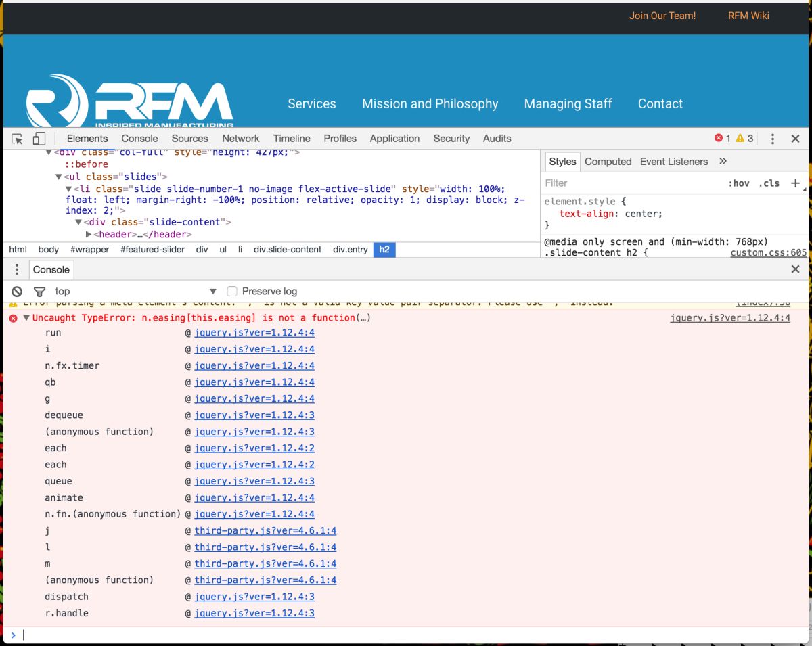Viewport: 812px width, 646px height.
Task: Open the console filter icon
Action: tap(40, 292)
